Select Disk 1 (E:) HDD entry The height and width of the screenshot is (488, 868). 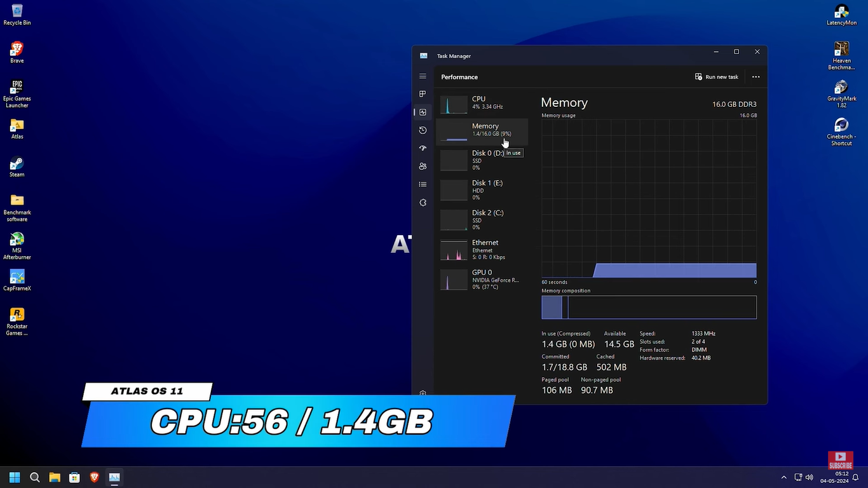pyautogui.click(x=482, y=189)
